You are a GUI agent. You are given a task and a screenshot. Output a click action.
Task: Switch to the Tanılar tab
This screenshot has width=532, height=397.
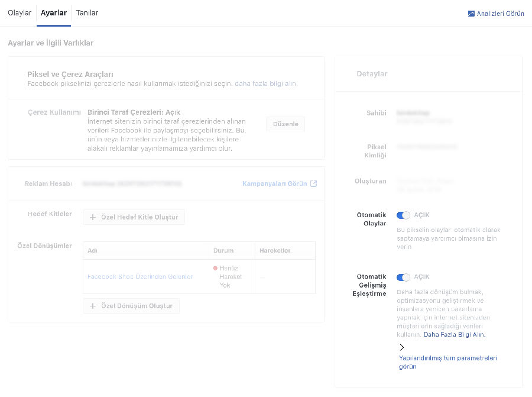(87, 13)
